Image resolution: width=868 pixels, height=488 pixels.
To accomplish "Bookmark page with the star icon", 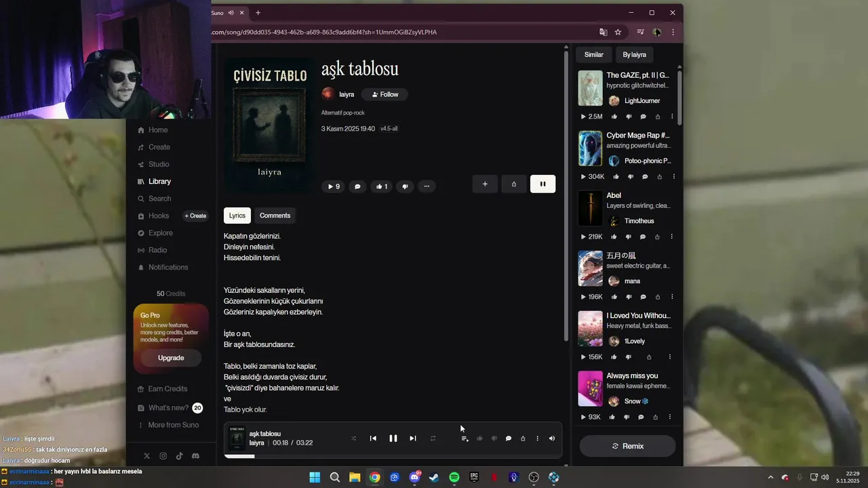I will point(618,32).
